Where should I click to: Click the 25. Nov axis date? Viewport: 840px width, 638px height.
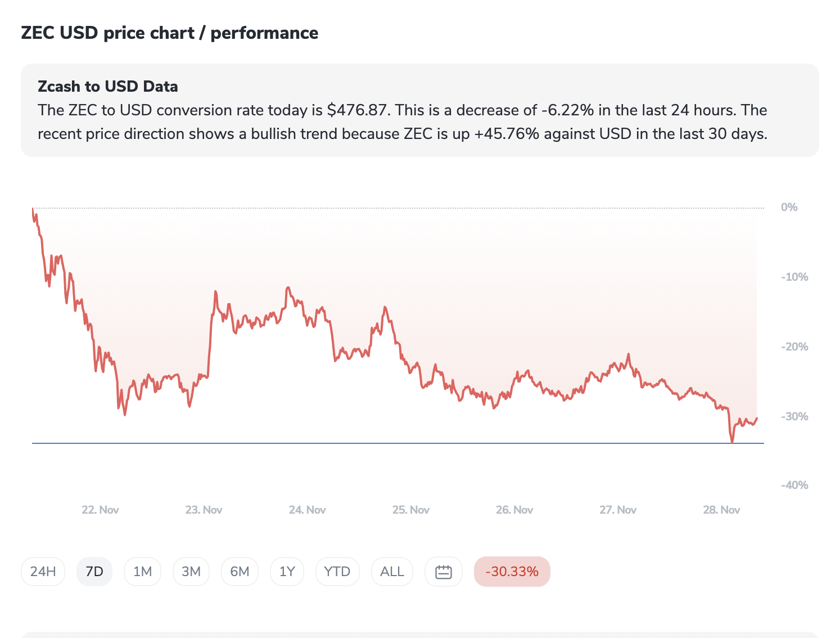click(410, 510)
